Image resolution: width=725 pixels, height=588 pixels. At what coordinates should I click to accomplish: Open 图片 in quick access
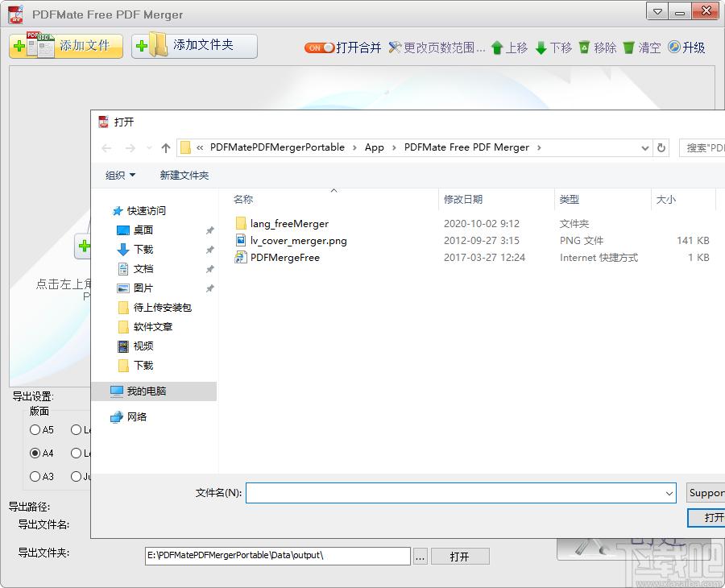click(x=135, y=288)
